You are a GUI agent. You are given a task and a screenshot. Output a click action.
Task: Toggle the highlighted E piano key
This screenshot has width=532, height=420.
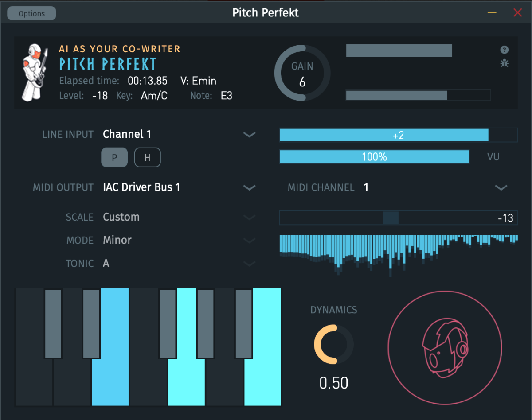pos(110,382)
